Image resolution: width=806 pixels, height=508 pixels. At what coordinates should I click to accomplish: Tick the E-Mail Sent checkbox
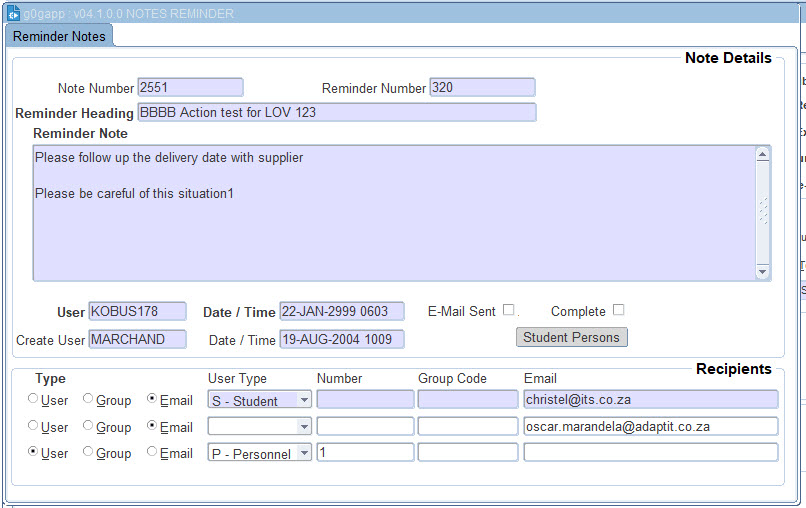pos(508,310)
